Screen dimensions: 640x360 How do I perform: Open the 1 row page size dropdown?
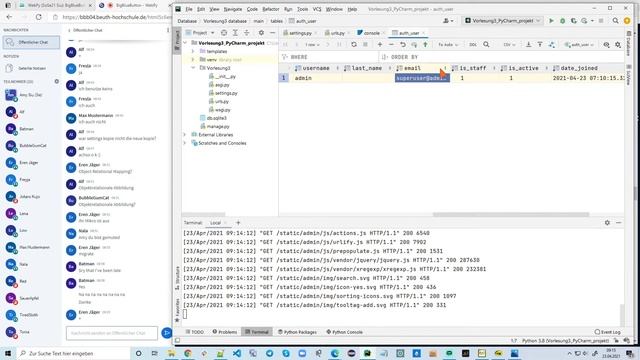pyautogui.click(x=312, y=44)
